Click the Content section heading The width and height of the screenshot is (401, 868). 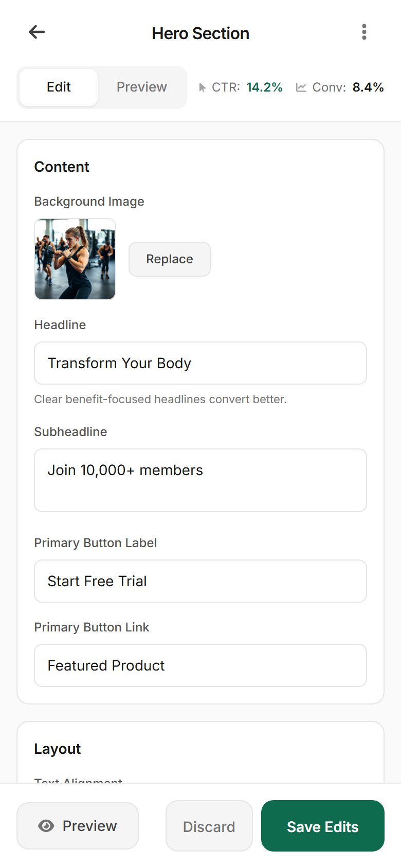coord(62,167)
